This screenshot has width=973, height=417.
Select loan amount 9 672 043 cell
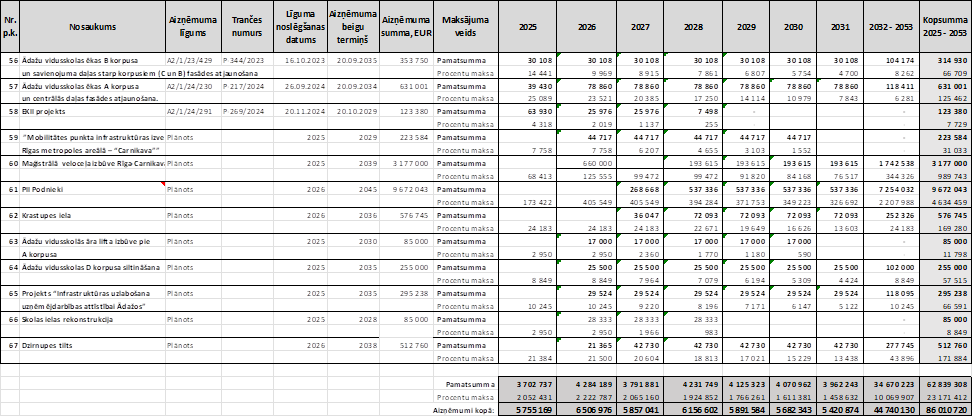[404, 187]
